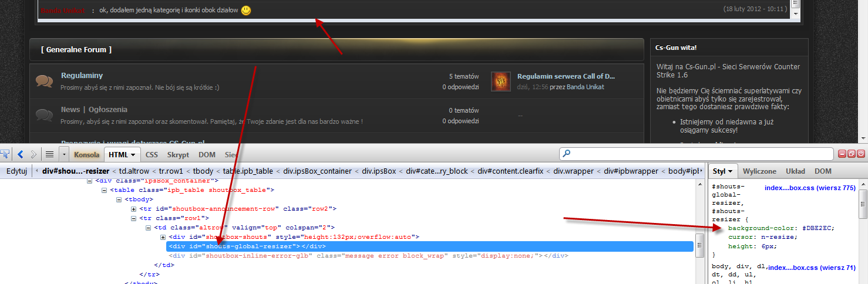Go forward with the Firebug right arrow
This screenshot has width=868, height=284.
[33, 154]
